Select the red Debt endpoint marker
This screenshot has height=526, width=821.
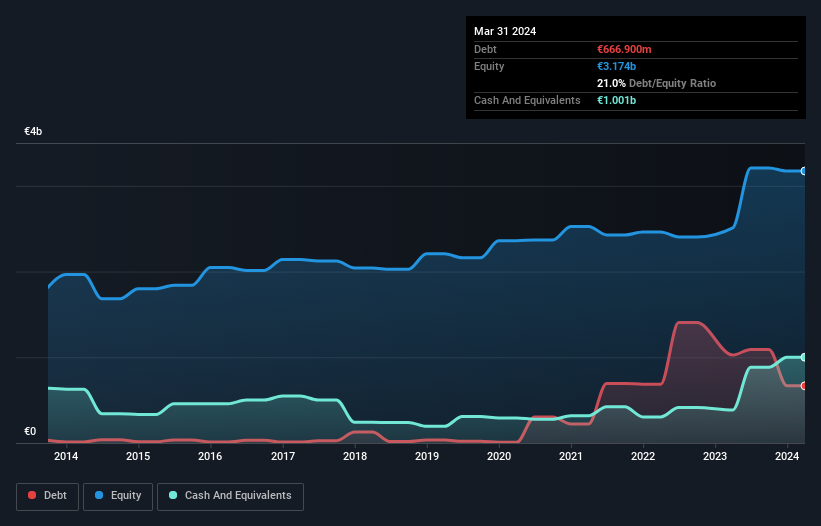click(x=804, y=386)
